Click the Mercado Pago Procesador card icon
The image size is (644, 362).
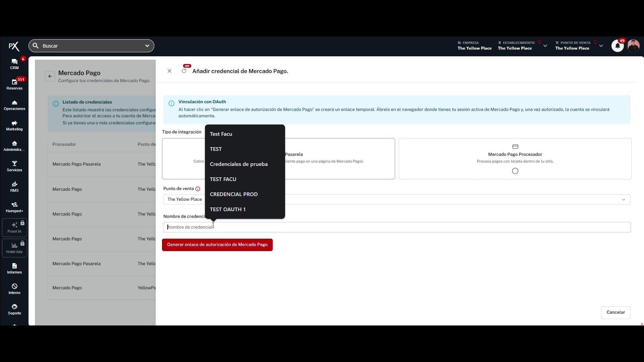(x=515, y=146)
